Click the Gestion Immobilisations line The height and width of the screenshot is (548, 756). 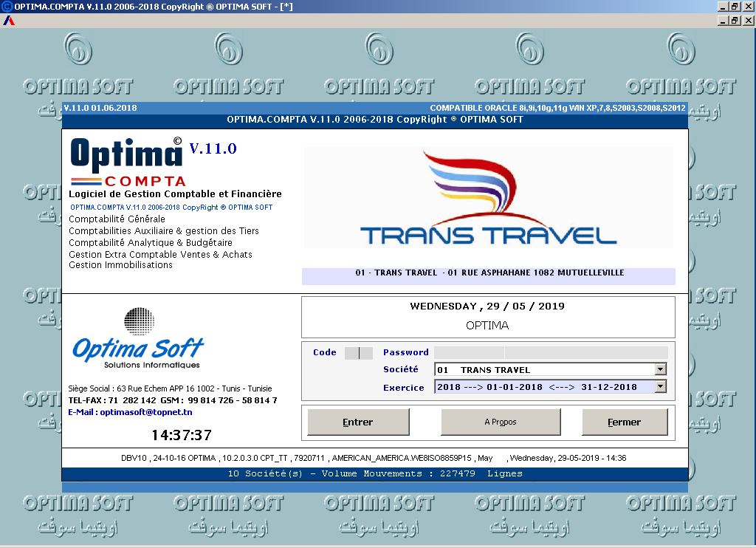(x=120, y=265)
